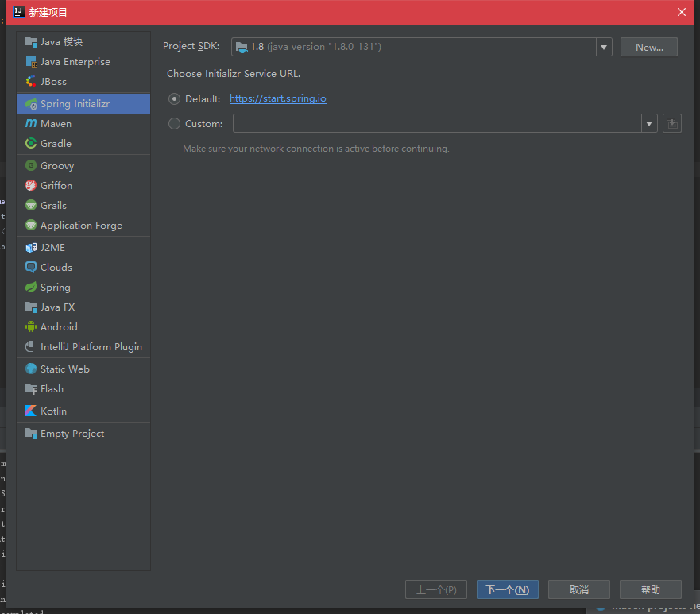700x614 pixels.
Task: Click the IntelliJ logo in title bar
Action: 18,12
